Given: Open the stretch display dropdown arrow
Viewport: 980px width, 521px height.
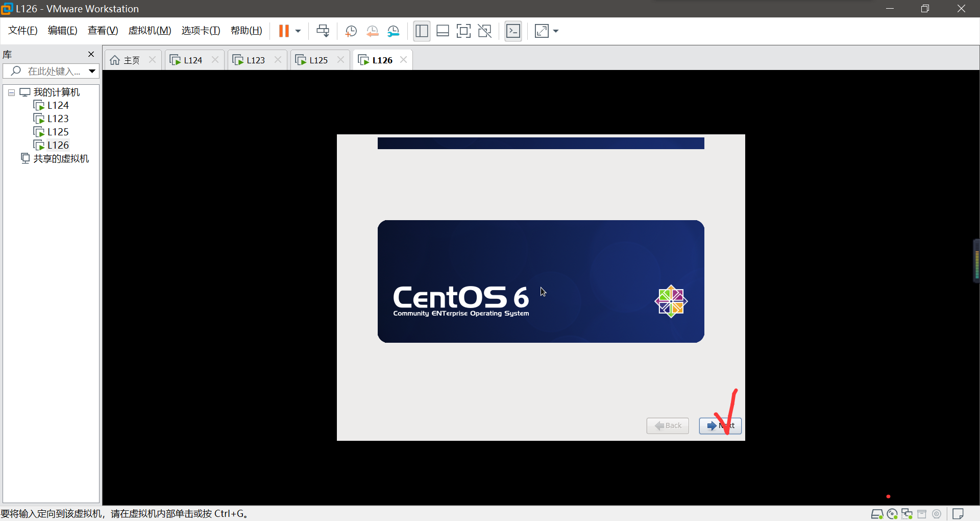Looking at the screenshot, I should tap(556, 31).
